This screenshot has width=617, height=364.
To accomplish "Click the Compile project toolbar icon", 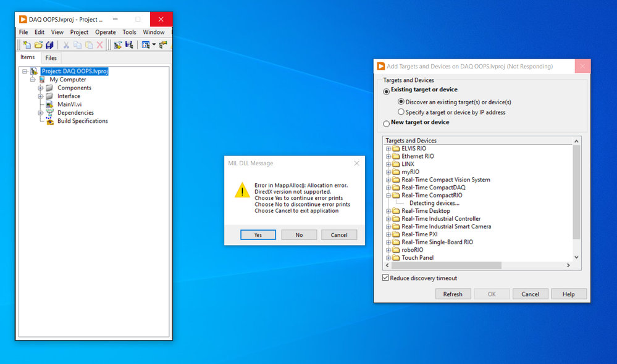I will pyautogui.click(x=117, y=45).
